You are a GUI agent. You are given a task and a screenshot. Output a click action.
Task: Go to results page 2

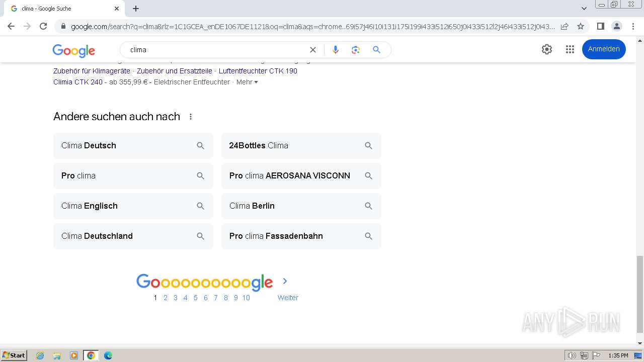tap(166, 298)
